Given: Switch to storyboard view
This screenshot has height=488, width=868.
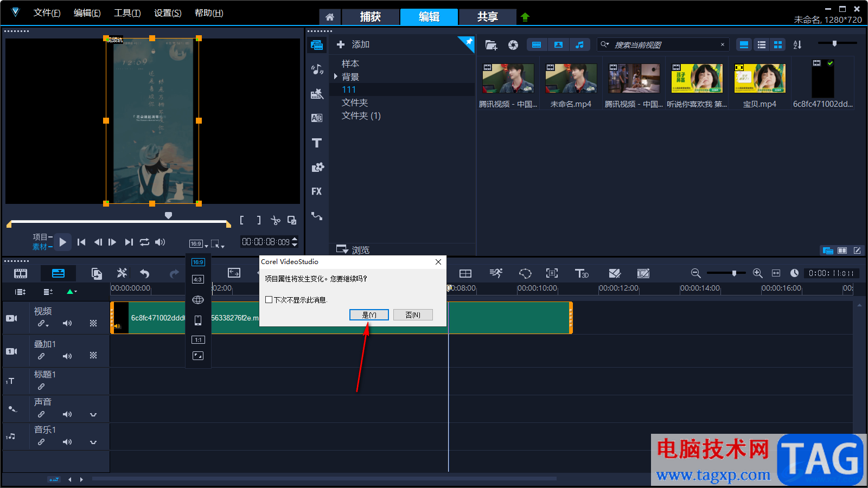Looking at the screenshot, I should [21, 273].
